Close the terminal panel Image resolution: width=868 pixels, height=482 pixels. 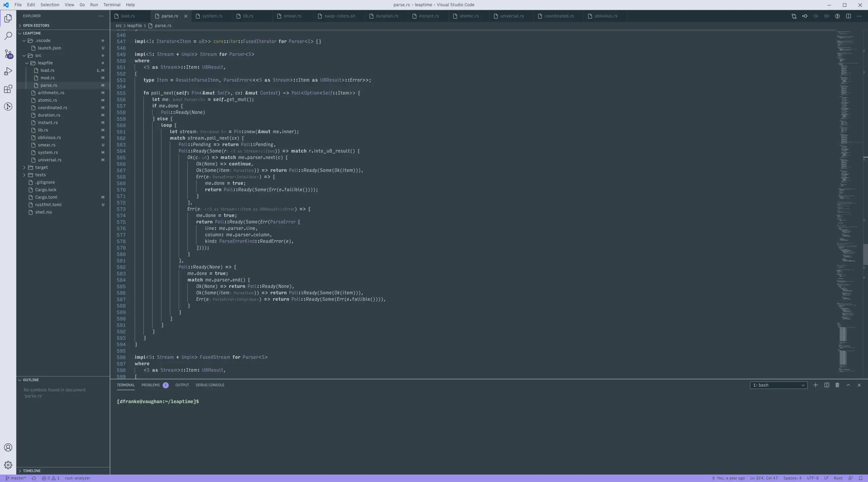859,385
